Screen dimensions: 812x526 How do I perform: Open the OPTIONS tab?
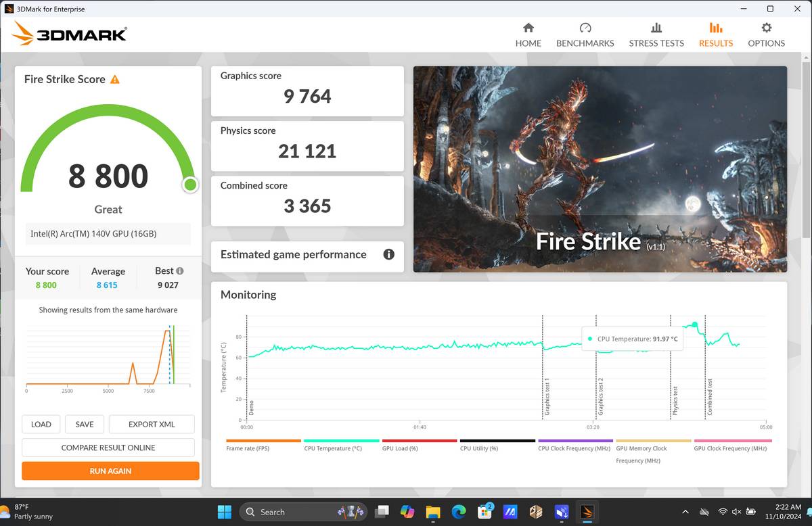coord(766,35)
